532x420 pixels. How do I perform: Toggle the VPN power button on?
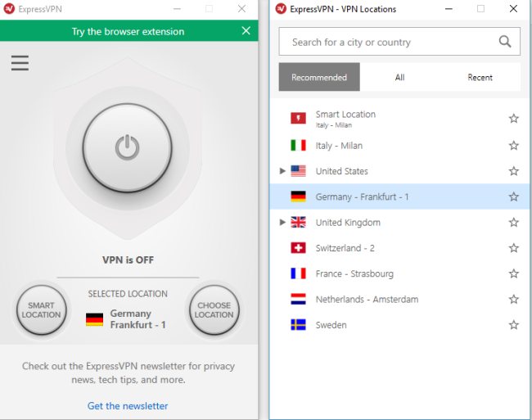coord(127,148)
